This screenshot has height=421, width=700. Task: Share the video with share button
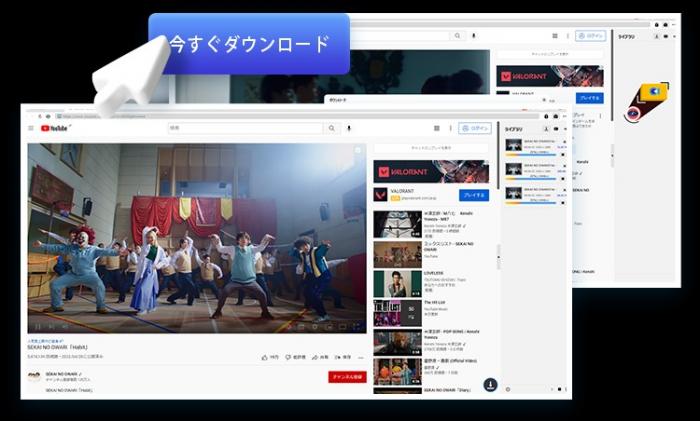coord(320,357)
